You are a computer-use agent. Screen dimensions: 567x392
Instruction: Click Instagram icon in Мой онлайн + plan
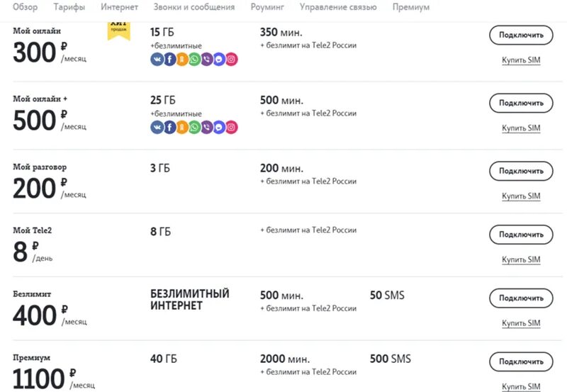(x=232, y=127)
